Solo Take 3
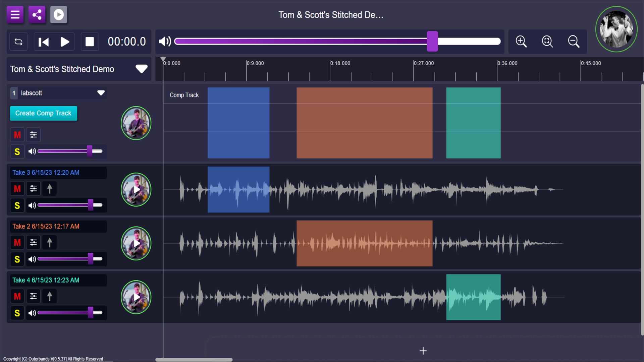The width and height of the screenshot is (644, 362). coord(17,205)
